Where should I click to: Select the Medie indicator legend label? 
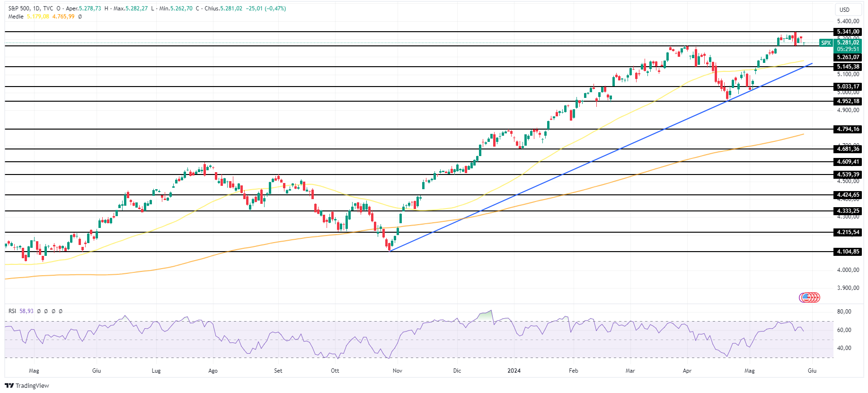click(16, 17)
